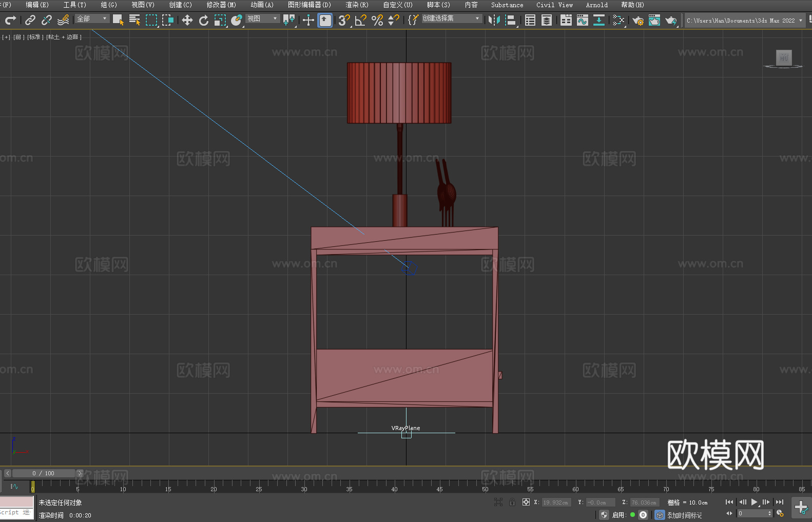Step time slider forward with right arrow

pos(80,473)
